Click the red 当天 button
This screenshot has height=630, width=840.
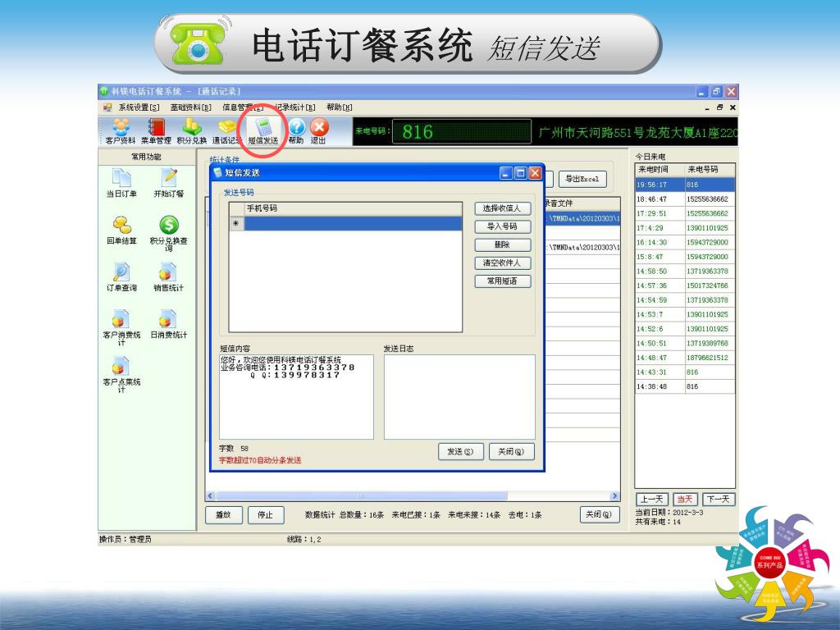click(685, 500)
